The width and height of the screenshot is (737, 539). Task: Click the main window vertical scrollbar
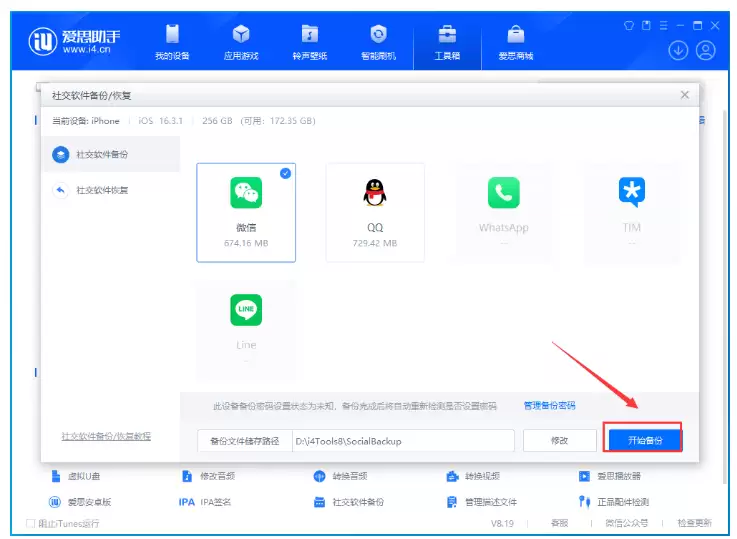coord(725,296)
